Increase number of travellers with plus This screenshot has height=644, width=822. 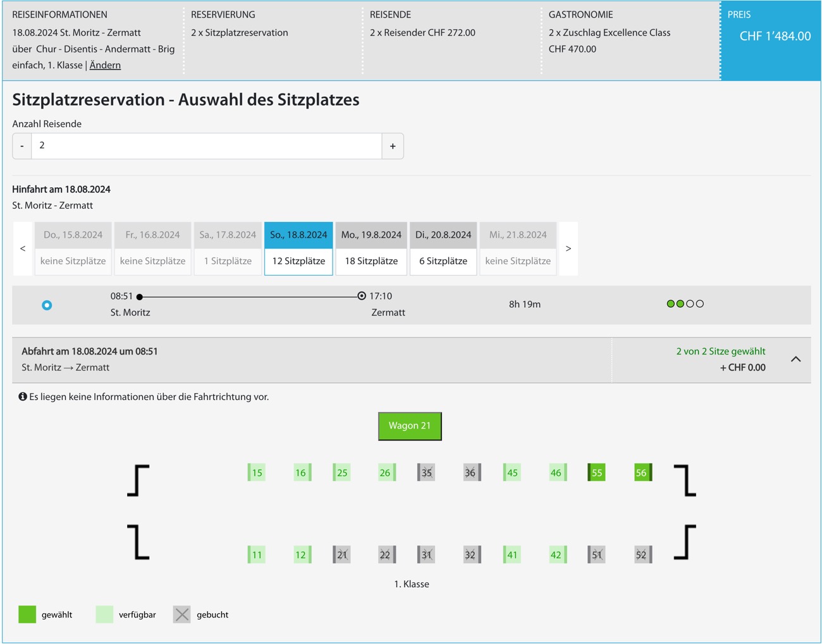(393, 146)
